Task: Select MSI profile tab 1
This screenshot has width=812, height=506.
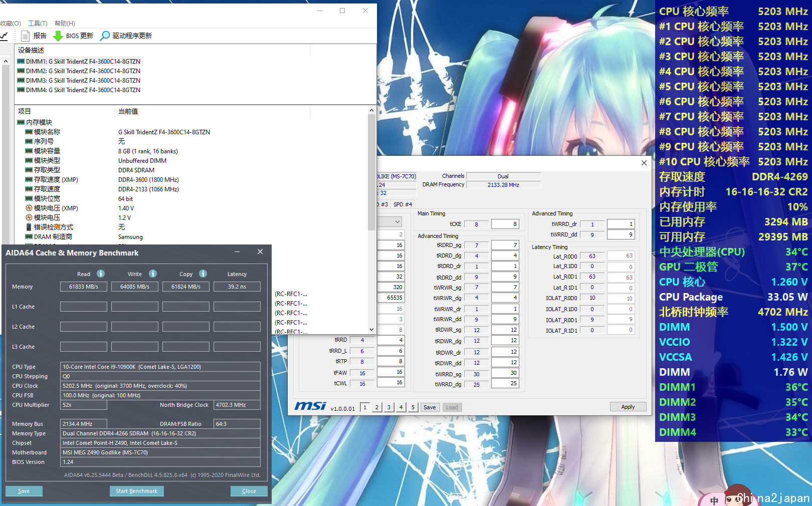Action: coord(365,407)
